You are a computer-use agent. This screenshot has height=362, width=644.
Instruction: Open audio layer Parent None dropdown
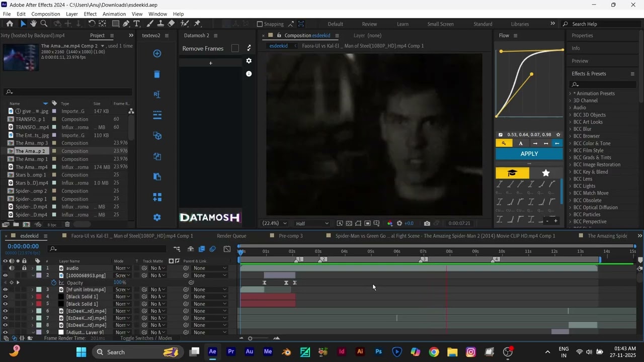click(x=210, y=268)
